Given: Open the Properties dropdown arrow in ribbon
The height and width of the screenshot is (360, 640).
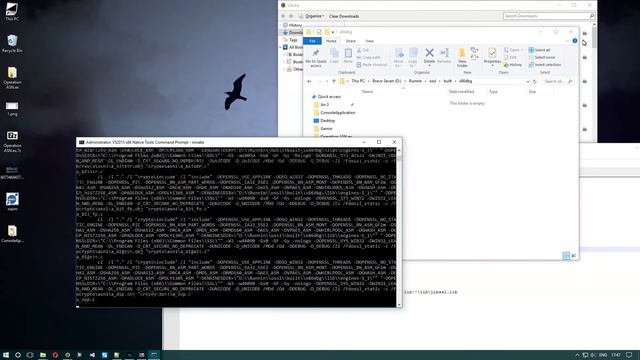Looking at the screenshot, I should point(492,66).
